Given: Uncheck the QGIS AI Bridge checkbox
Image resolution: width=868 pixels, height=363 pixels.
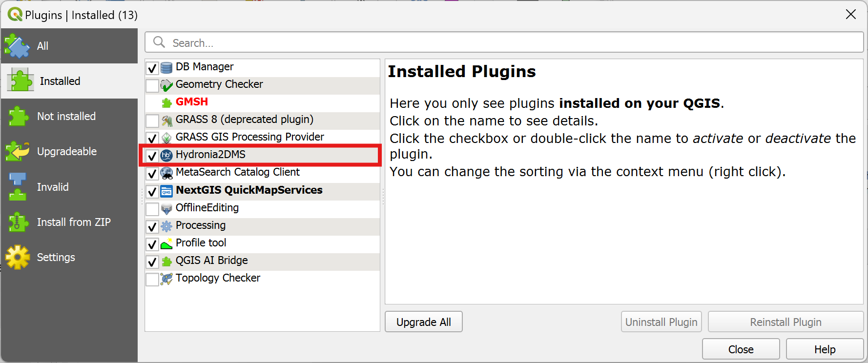Looking at the screenshot, I should tap(152, 262).
